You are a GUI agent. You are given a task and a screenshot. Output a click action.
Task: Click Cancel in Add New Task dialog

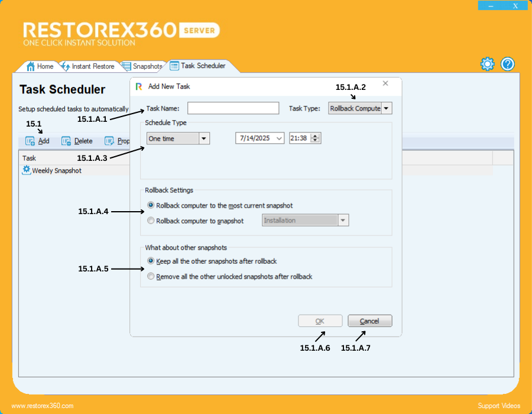(x=369, y=321)
